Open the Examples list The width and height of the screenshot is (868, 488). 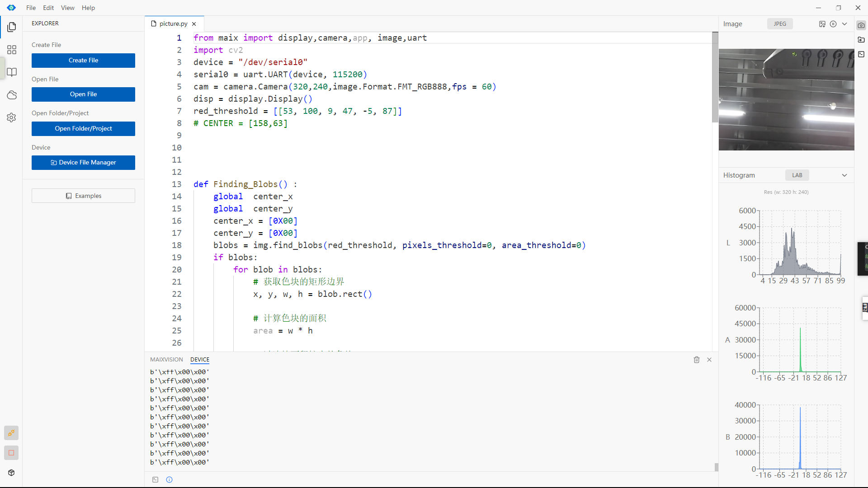point(83,196)
